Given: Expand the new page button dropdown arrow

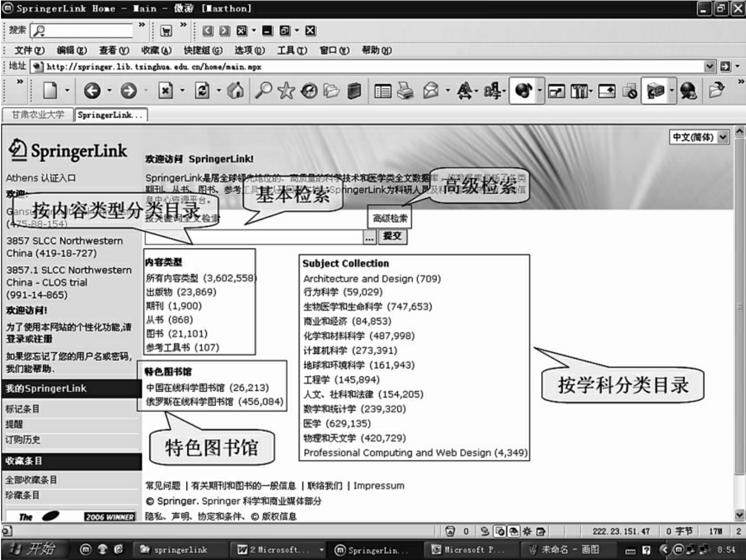Looking at the screenshot, I should [x=67, y=91].
